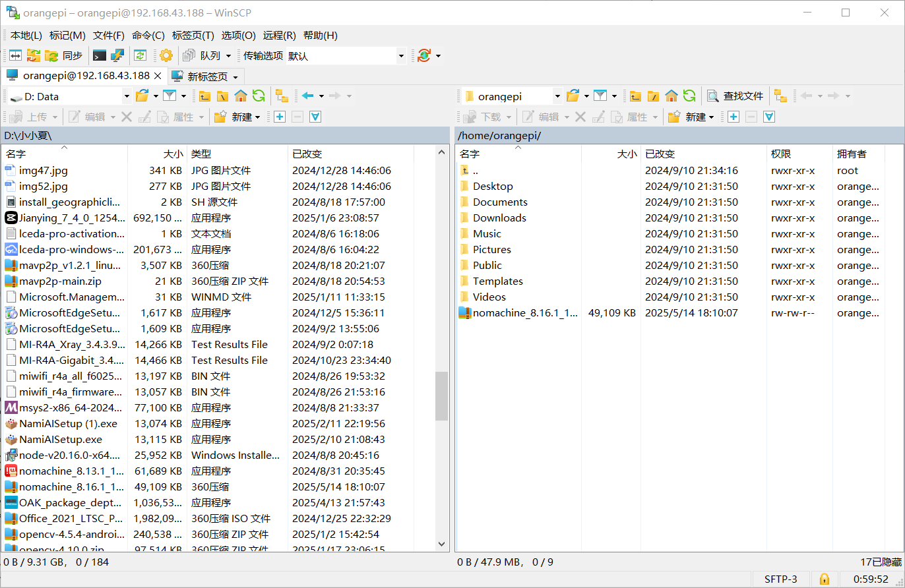Click the local select files plus icon
Image resolution: width=905 pixels, height=588 pixels.
pyautogui.click(x=280, y=117)
